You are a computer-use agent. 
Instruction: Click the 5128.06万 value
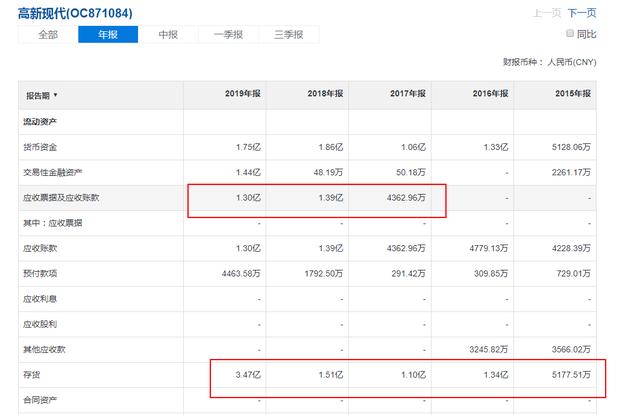pos(571,147)
